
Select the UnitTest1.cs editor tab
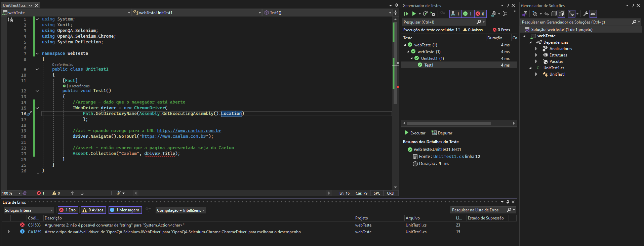tap(14, 5)
